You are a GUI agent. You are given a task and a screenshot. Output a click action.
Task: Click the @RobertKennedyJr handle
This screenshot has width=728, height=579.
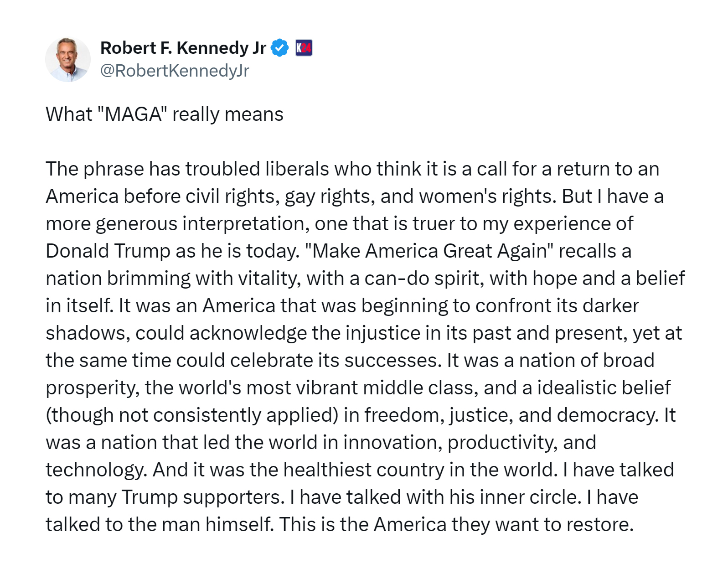coord(175,71)
